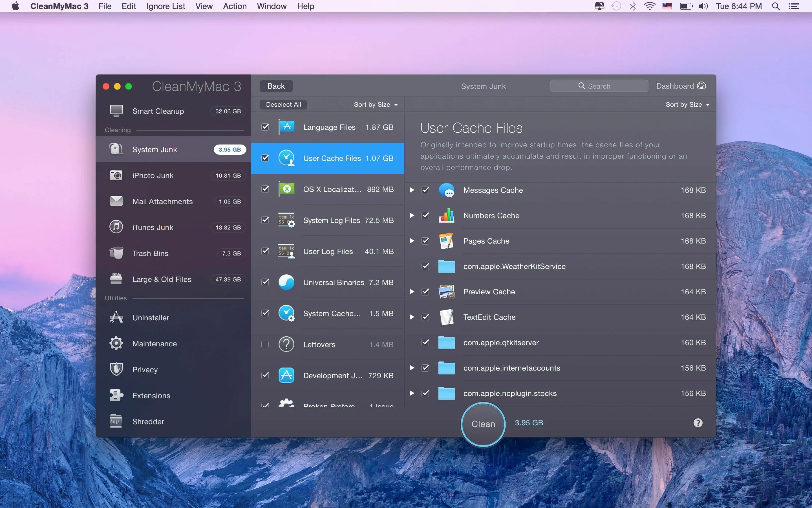Uncheck System Log Files checkbox
812x508 pixels.
tap(265, 220)
